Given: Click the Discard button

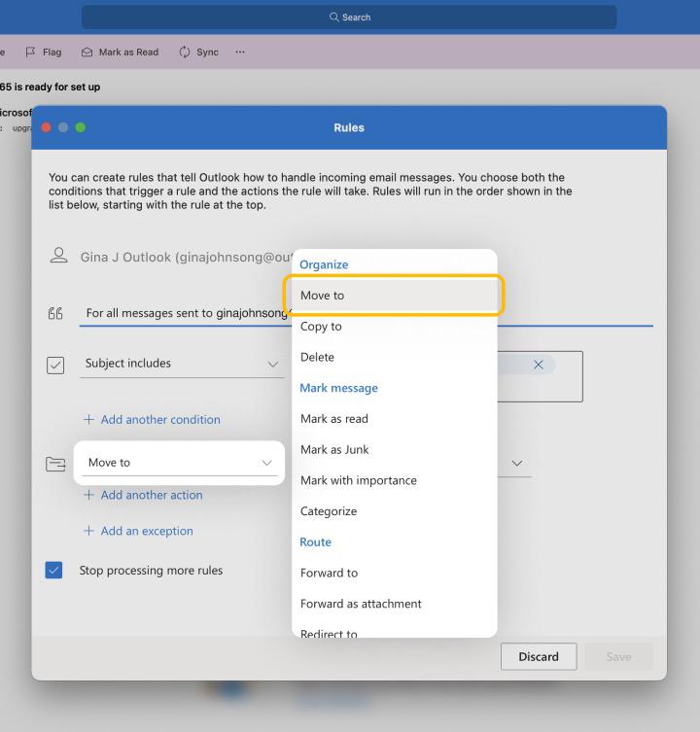Looking at the screenshot, I should coord(539,657).
